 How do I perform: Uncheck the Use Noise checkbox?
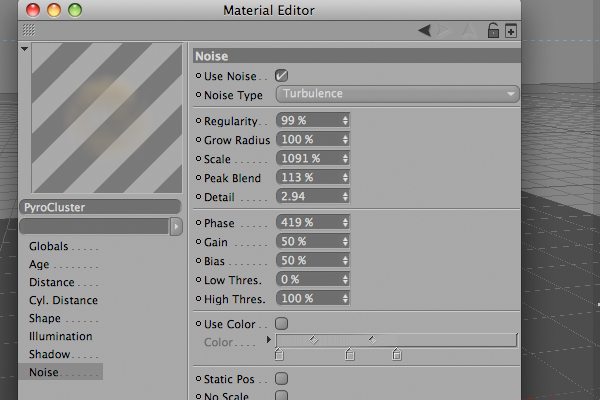(x=281, y=76)
